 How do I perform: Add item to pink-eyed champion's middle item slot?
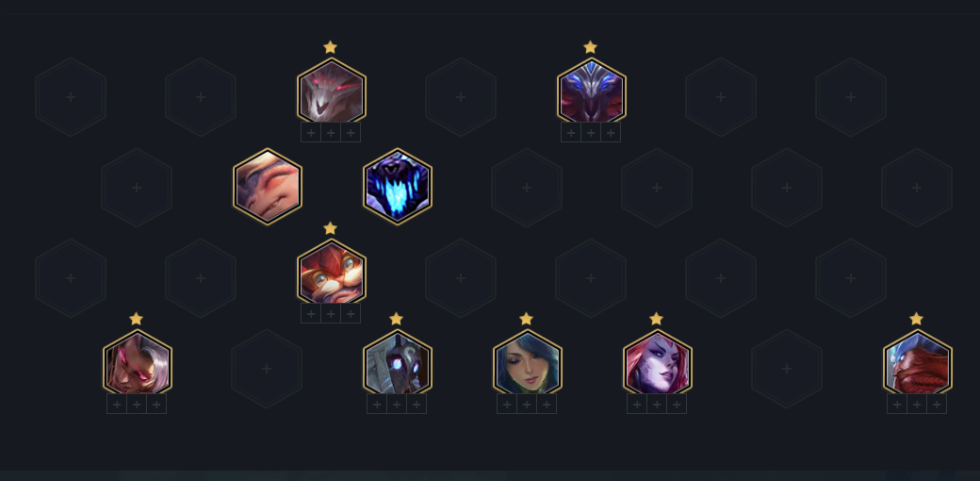[x=137, y=404]
